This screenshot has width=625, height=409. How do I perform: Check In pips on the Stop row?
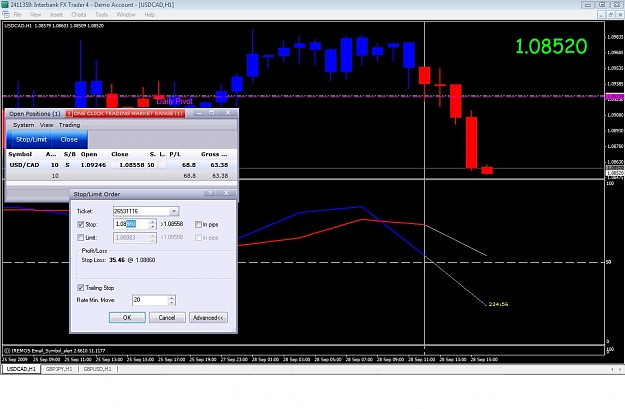coord(198,224)
